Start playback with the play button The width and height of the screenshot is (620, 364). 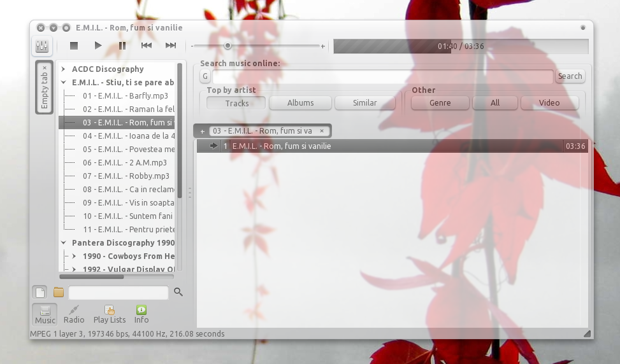pyautogui.click(x=97, y=46)
